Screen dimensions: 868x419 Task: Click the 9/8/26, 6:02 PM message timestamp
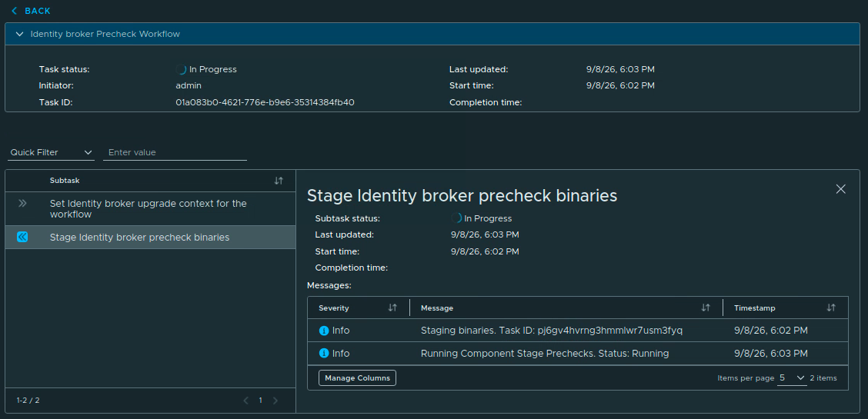[770, 331]
